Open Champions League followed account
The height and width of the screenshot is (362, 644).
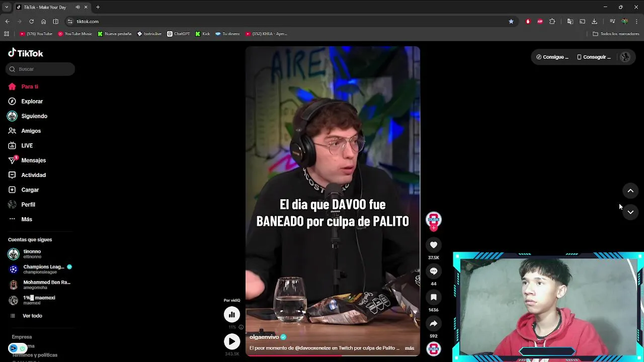click(x=40, y=269)
